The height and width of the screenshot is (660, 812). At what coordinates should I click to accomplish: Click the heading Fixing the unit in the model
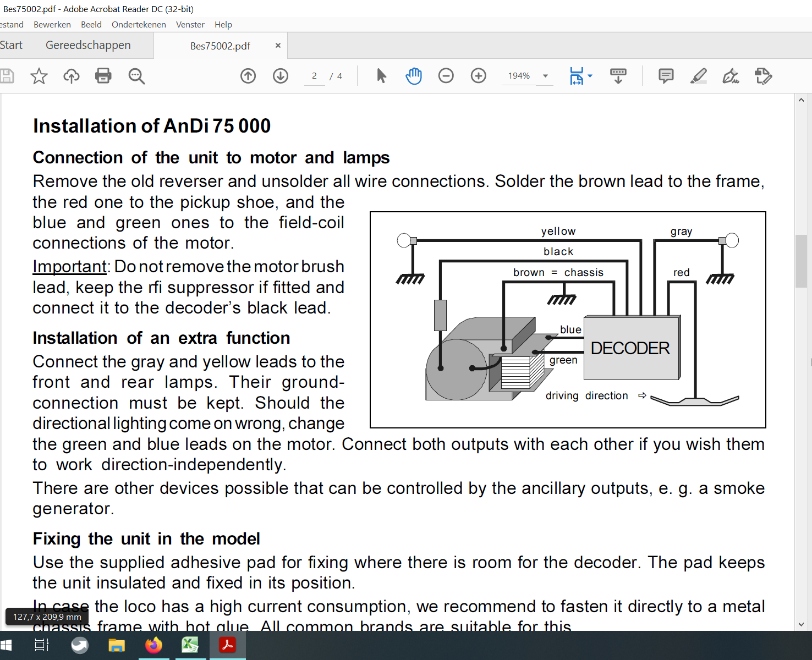tap(146, 539)
